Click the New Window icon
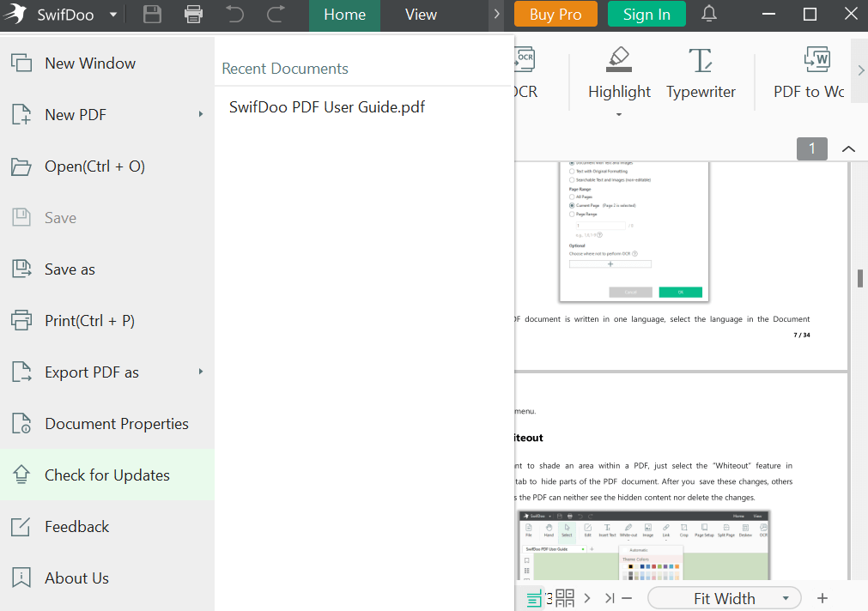 point(21,64)
